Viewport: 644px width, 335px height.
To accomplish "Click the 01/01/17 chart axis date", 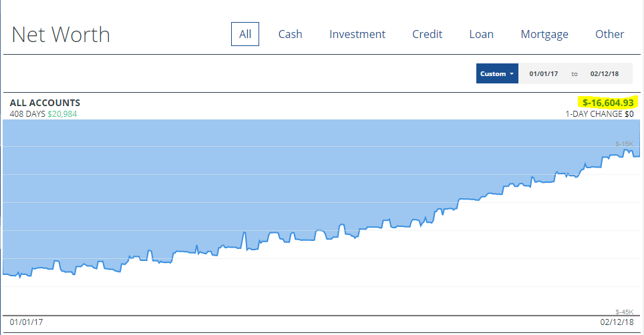I will click(x=26, y=322).
